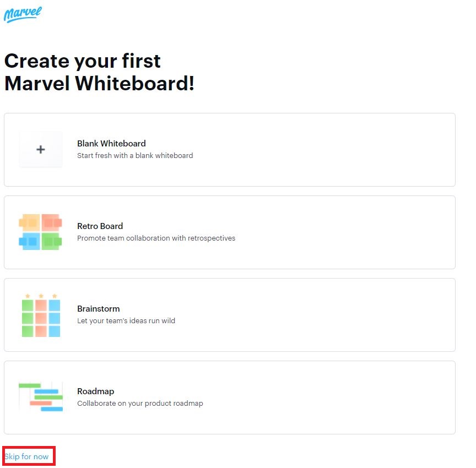Pick the Brainstorm template card

229,314
